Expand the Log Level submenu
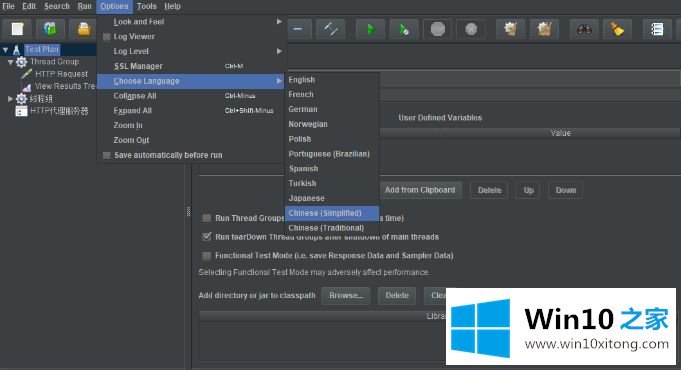This screenshot has height=370, width=681. click(191, 51)
